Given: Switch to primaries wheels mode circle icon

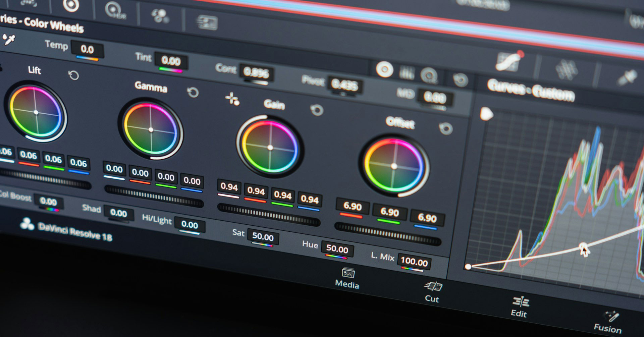Looking at the screenshot, I should [384, 70].
